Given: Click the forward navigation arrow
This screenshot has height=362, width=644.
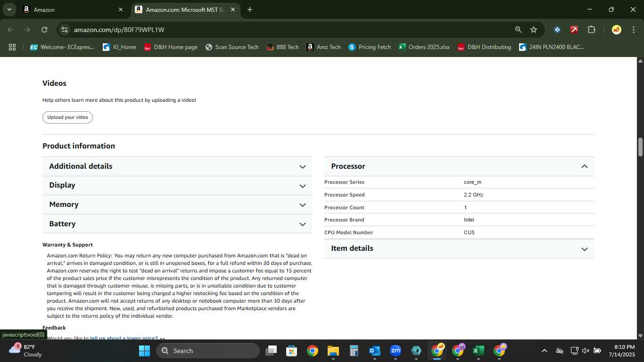Looking at the screenshot, I should pos(27,30).
